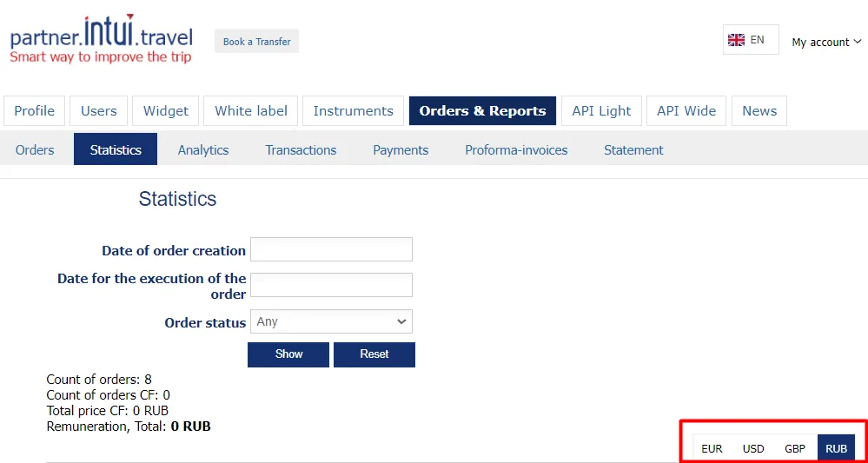This screenshot has width=868, height=463.
Task: Select USD as display currency
Action: [753, 448]
